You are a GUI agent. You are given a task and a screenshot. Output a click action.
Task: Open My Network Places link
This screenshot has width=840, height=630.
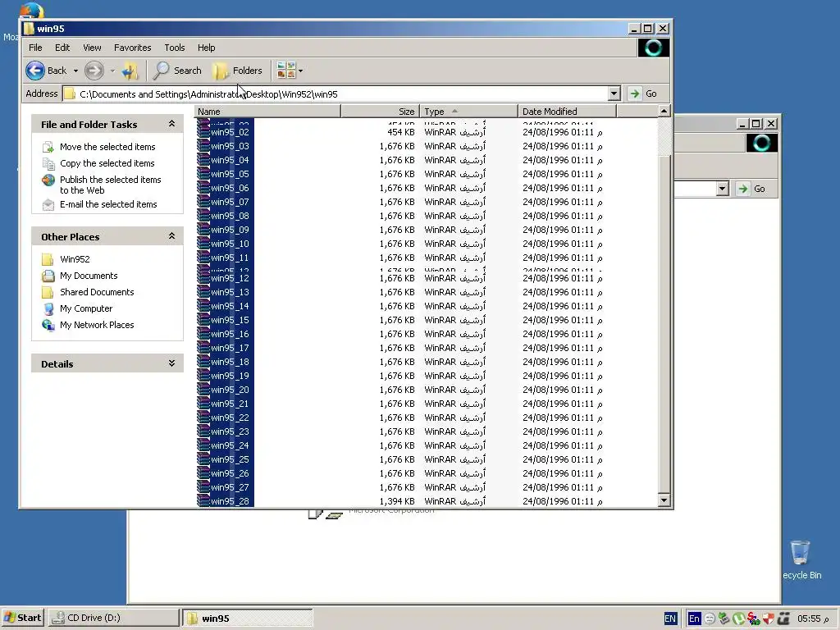coord(97,325)
